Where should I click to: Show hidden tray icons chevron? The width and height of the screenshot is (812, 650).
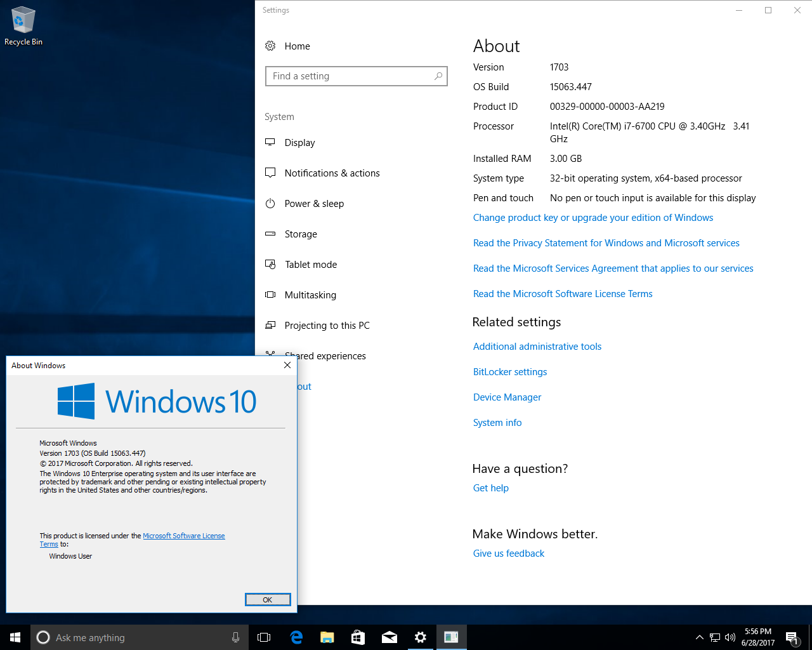point(699,637)
